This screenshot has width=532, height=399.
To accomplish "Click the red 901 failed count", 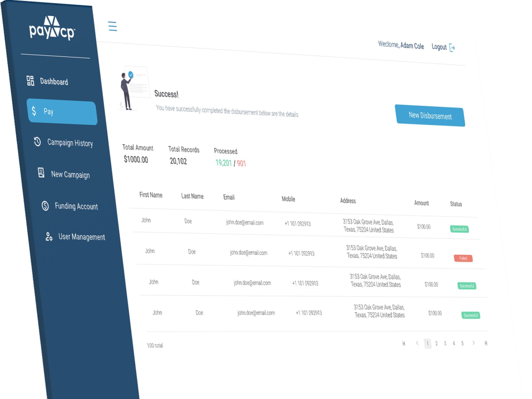I will point(241,163).
